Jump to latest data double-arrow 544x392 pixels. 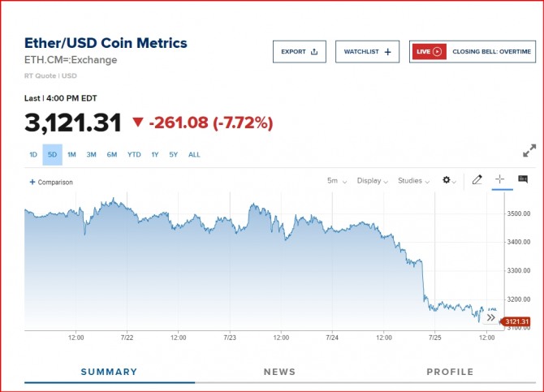(x=490, y=317)
